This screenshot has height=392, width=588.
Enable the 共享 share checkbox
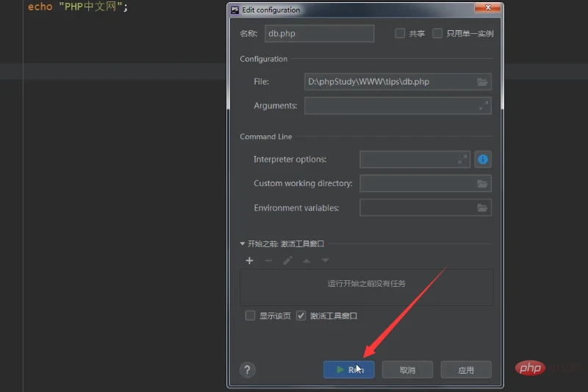400,33
